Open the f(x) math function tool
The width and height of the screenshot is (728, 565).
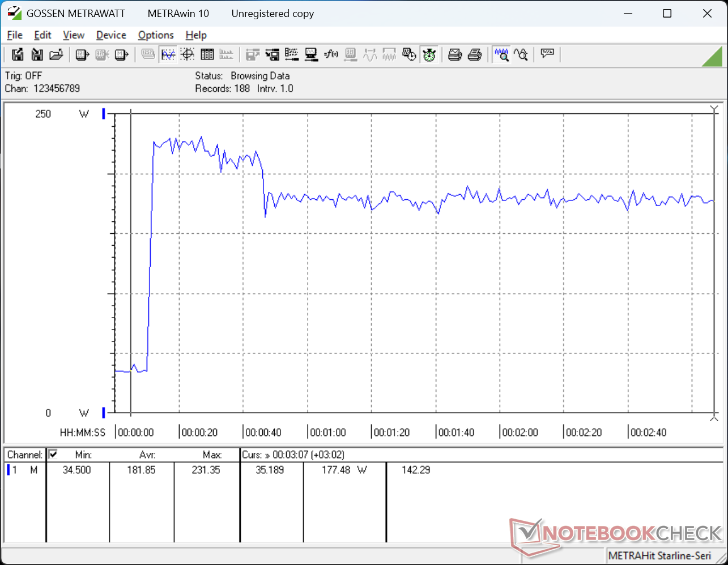[x=331, y=54]
